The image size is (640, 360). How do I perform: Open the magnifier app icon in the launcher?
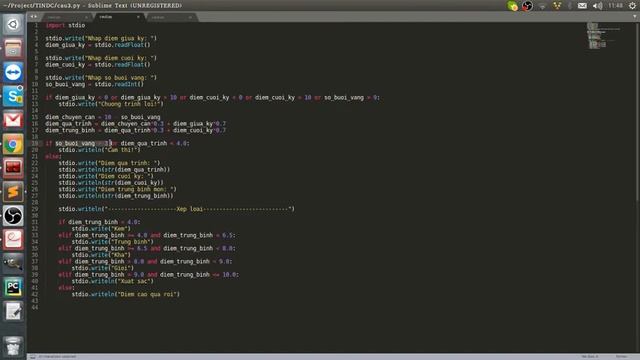coord(13,263)
